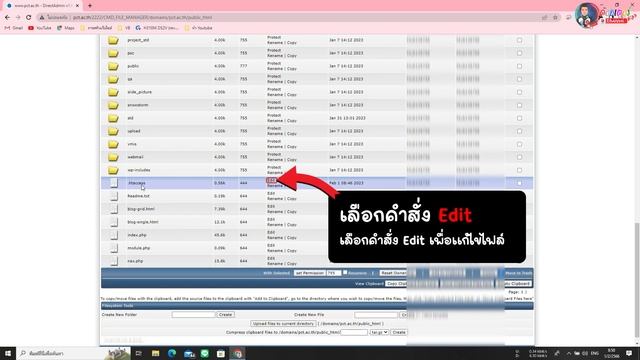Click the module.php file icon
This screenshot has width=640, height=360.
(x=114, y=248)
